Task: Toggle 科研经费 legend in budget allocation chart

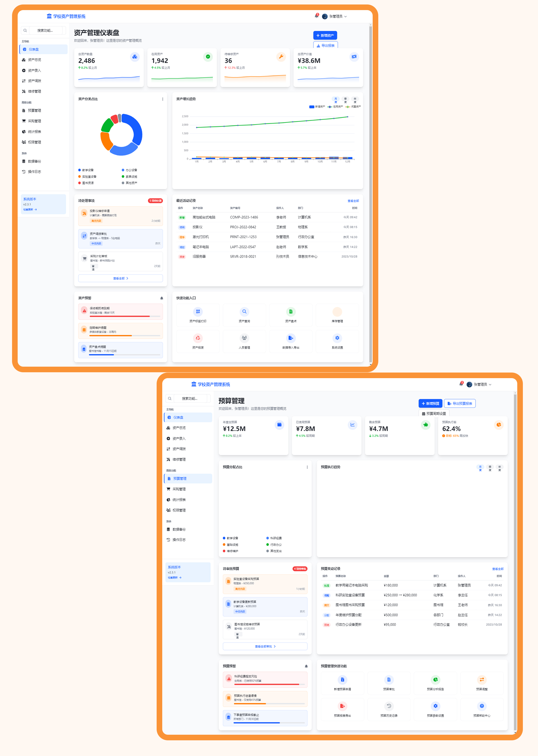Action: [x=274, y=538]
